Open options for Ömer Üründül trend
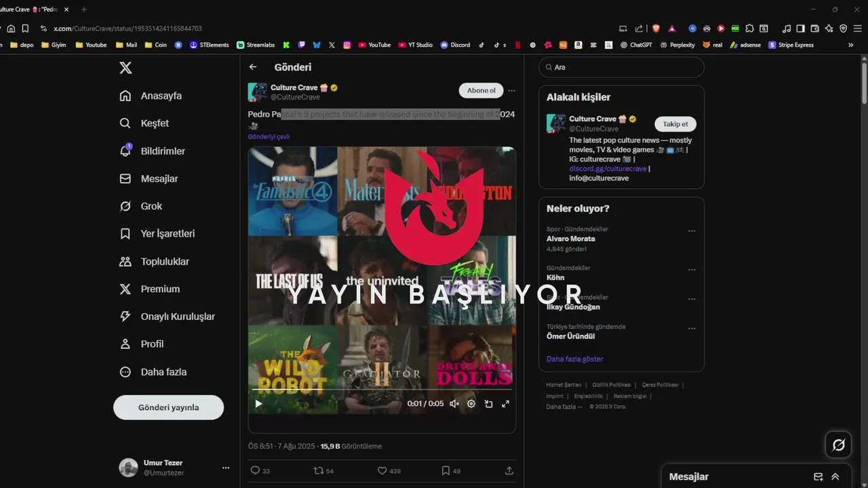Image resolution: width=868 pixels, height=488 pixels. 692,329
